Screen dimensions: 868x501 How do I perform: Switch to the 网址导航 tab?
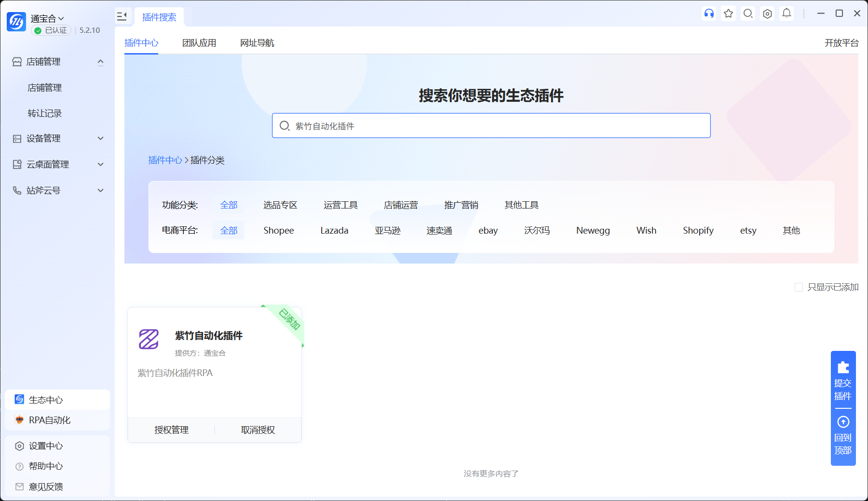coord(257,43)
